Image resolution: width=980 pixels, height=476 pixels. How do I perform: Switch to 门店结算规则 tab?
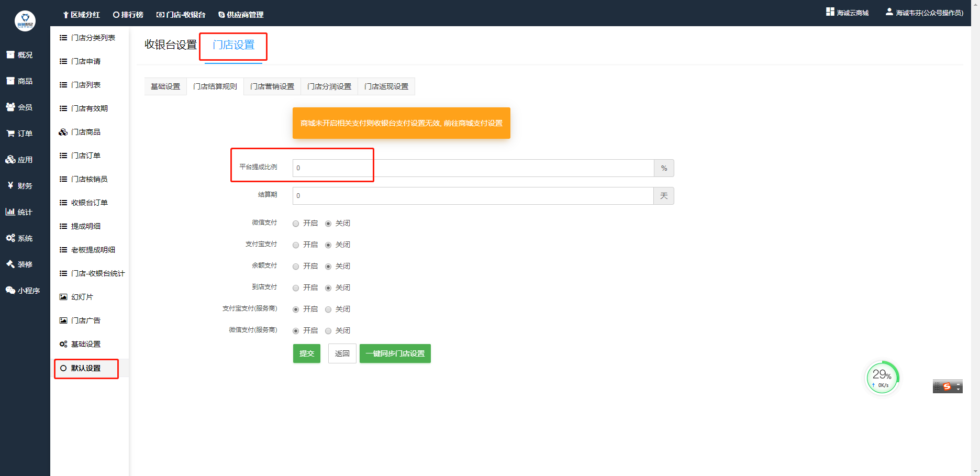point(215,86)
